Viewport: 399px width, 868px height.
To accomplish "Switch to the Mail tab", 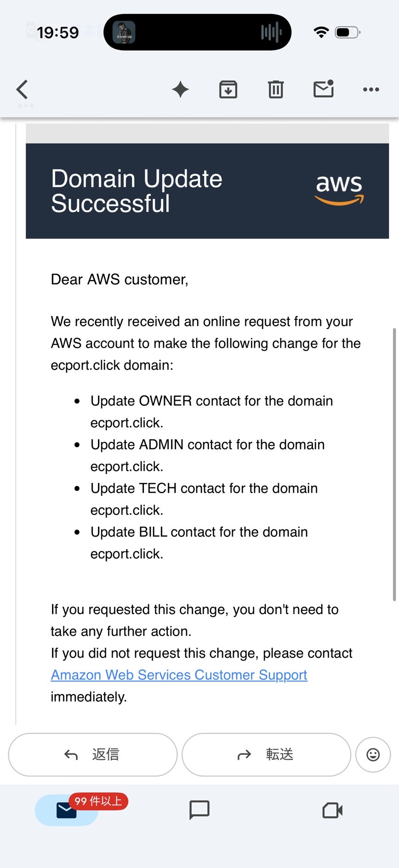I will click(x=67, y=810).
